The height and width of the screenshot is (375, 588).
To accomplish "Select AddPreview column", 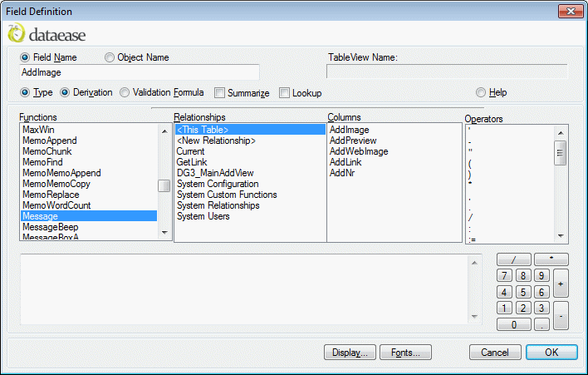I will [394, 141].
